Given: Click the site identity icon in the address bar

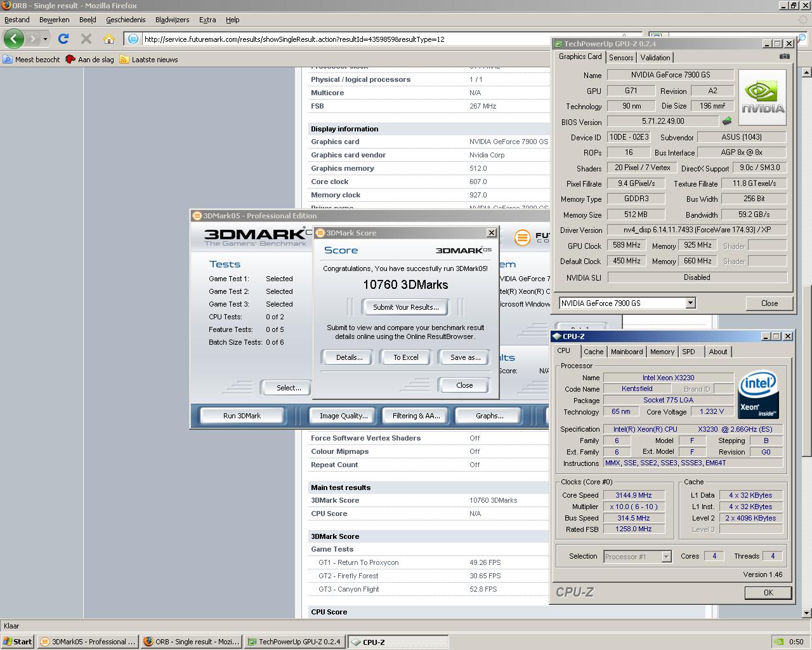Looking at the screenshot, I should coord(133,39).
